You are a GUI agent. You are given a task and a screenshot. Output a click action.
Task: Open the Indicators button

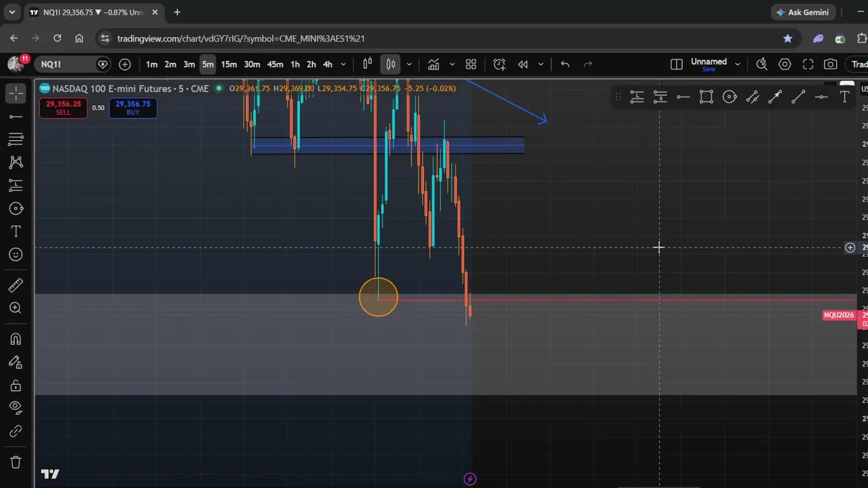433,64
